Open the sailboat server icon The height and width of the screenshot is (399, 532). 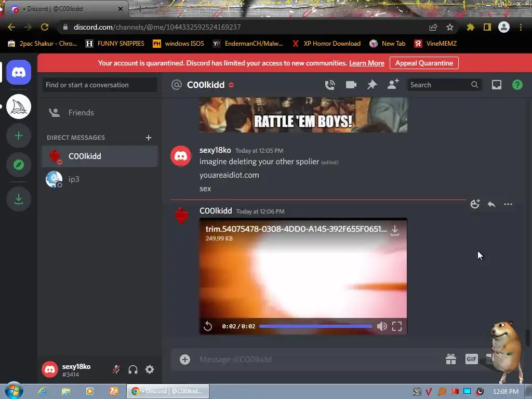click(x=19, y=107)
